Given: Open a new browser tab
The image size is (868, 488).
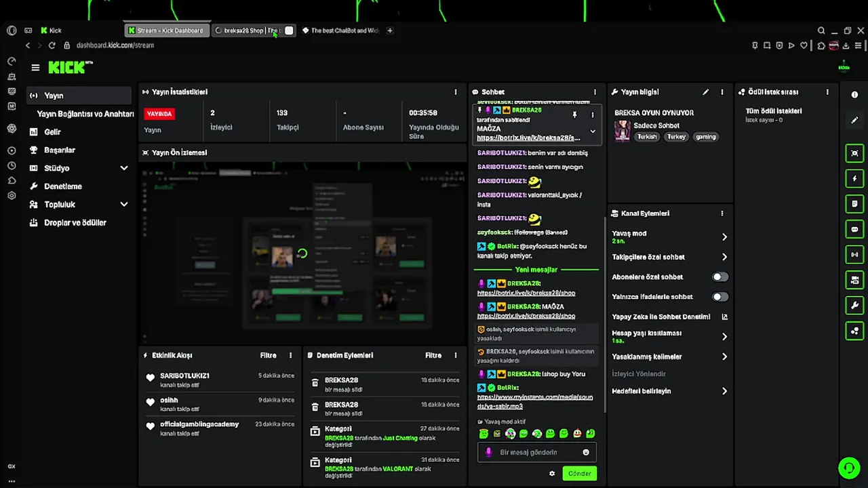Looking at the screenshot, I should [389, 30].
